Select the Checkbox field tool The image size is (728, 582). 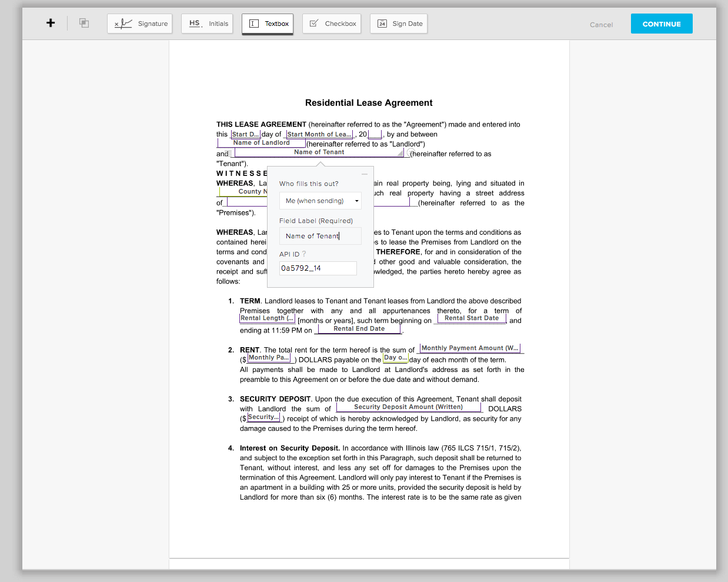click(332, 24)
